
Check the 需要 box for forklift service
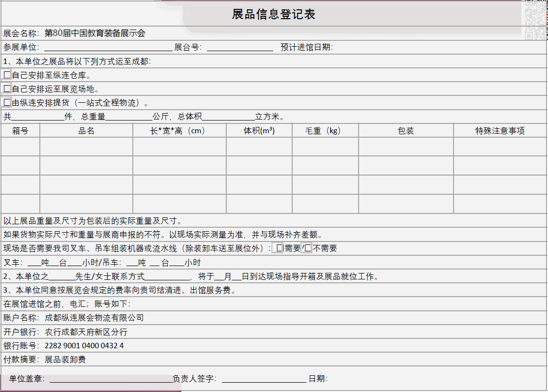pyautogui.click(x=279, y=248)
